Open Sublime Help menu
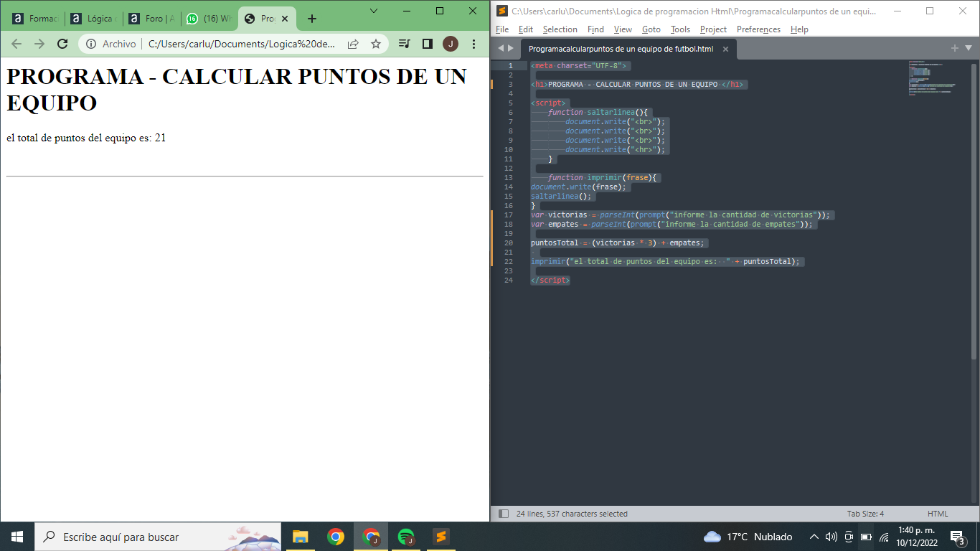This screenshot has height=551, width=980. [x=799, y=29]
